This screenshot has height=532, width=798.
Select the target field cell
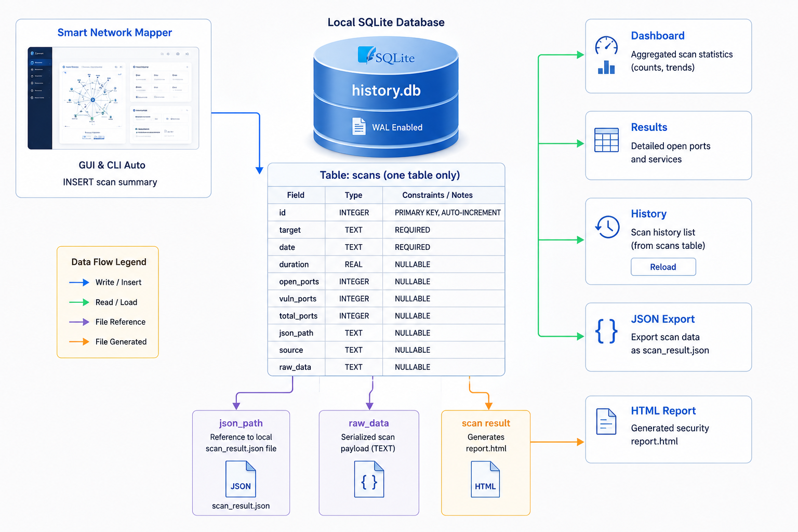296,230
